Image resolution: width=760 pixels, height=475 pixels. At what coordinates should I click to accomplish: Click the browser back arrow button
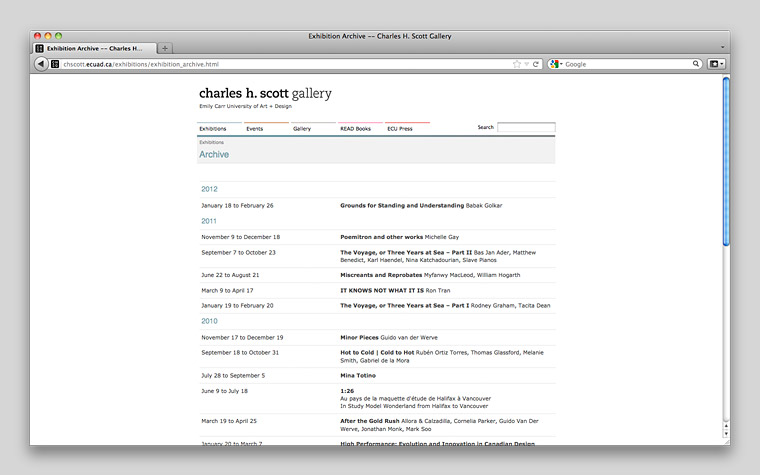pyautogui.click(x=41, y=64)
